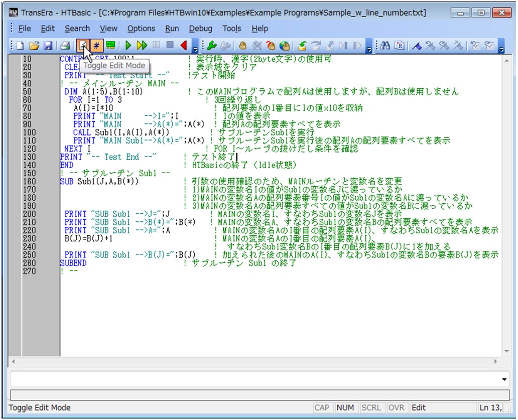
Task: Click the "Ln 13," position indicator
Action: click(x=490, y=408)
